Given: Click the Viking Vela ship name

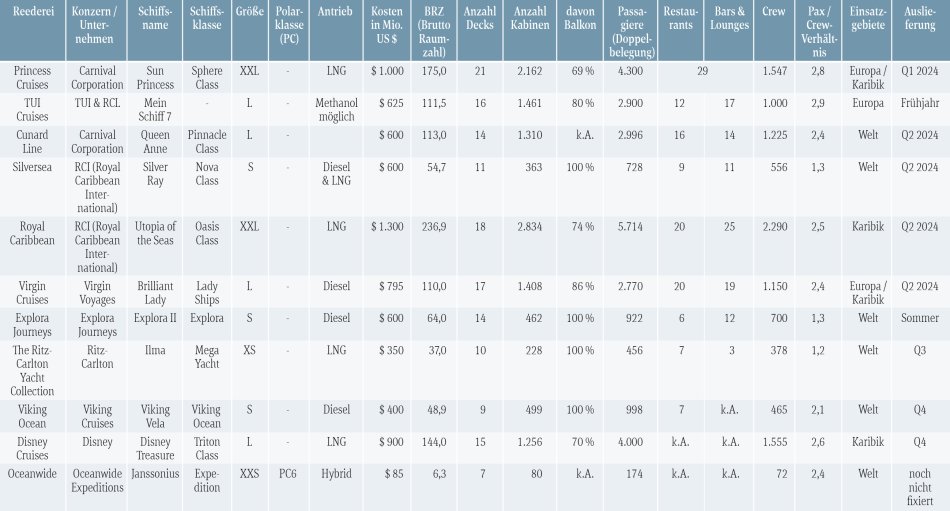Looking at the screenshot, I should coord(155,416).
